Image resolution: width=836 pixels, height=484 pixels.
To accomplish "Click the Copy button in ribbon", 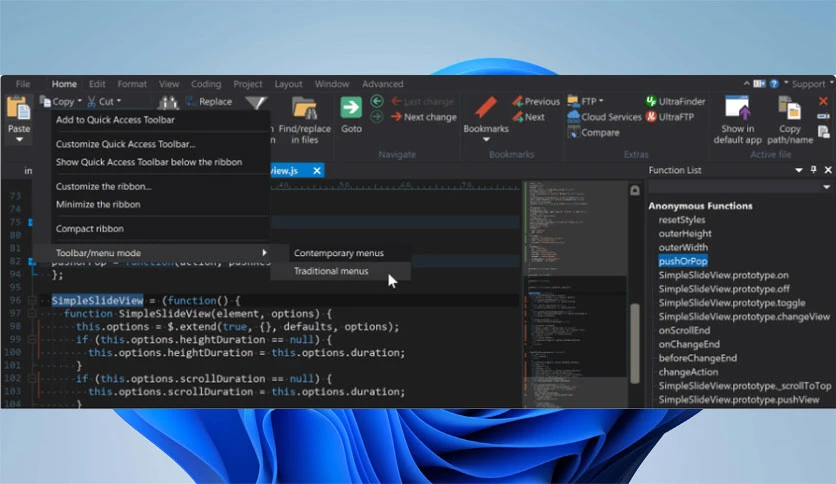I will tap(58, 101).
